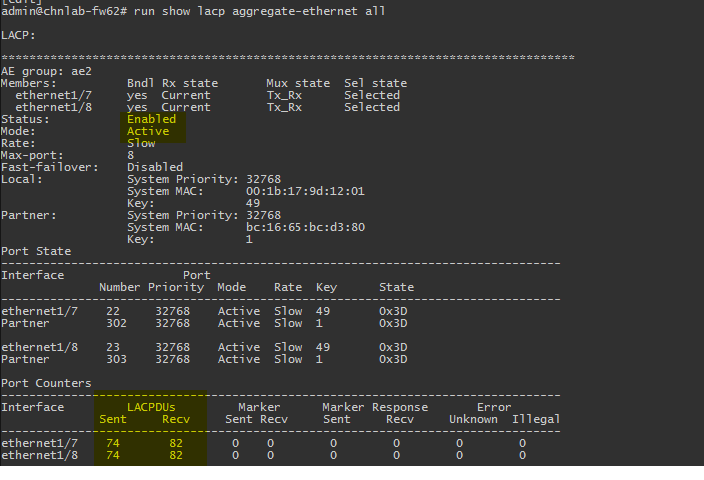Image resolution: width=704 pixels, height=480 pixels.
Task: Select the Partner System MAC bc:16:65:bc:d3:80
Action: tap(304, 227)
